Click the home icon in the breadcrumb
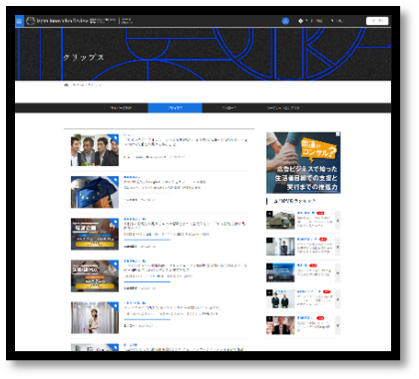This screenshot has height=379, width=419. (66, 85)
